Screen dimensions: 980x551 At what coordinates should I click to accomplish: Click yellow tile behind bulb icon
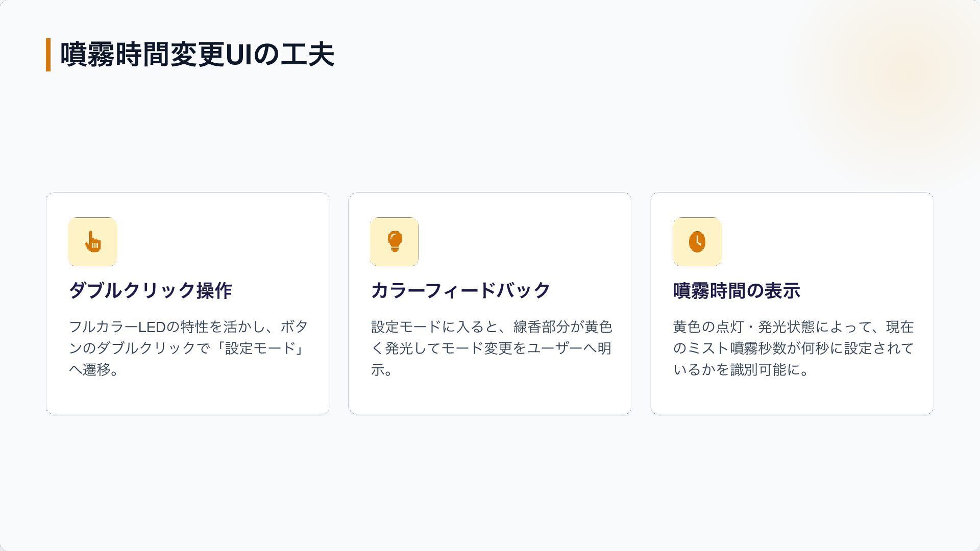[x=395, y=242]
